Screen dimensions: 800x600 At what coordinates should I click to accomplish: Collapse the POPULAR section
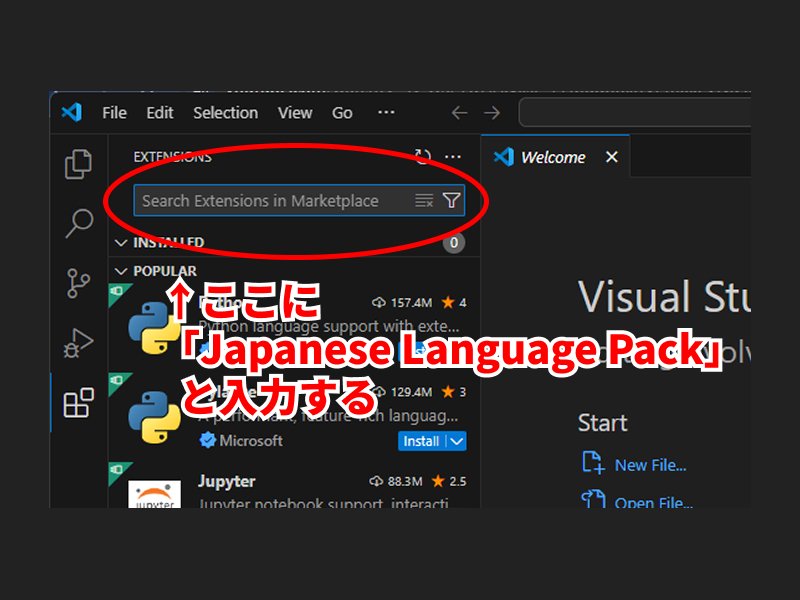(x=120, y=271)
